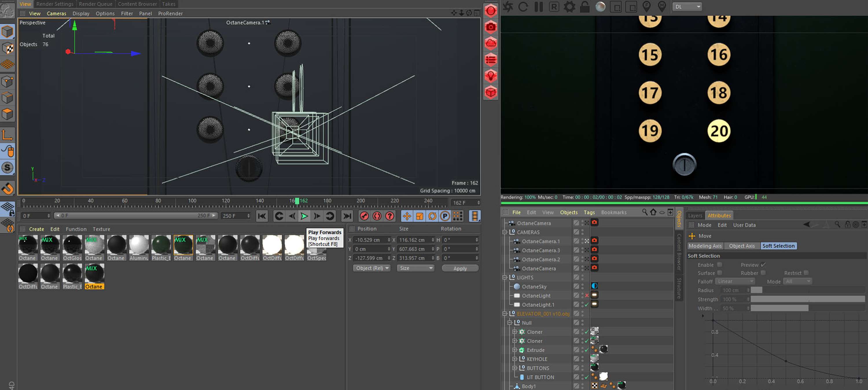Viewport: 868px width, 390px height.
Task: Click the red Octane Live Viewer sphere icon
Action: [491, 11]
